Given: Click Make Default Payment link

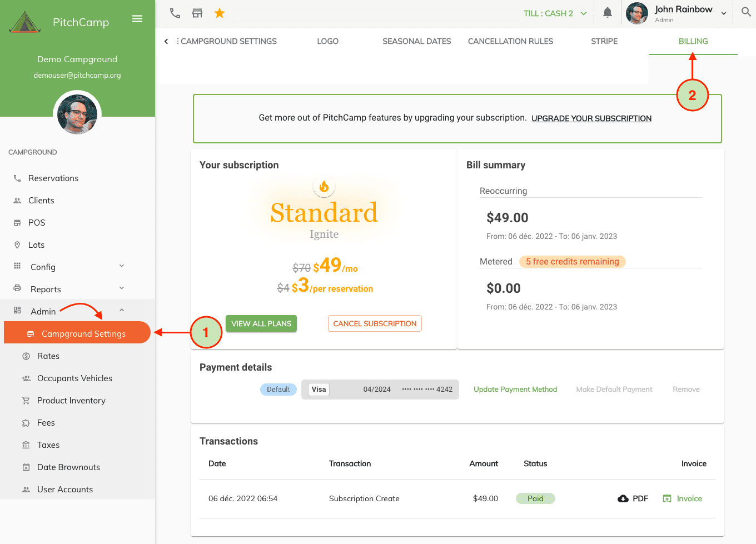Looking at the screenshot, I should pos(614,390).
